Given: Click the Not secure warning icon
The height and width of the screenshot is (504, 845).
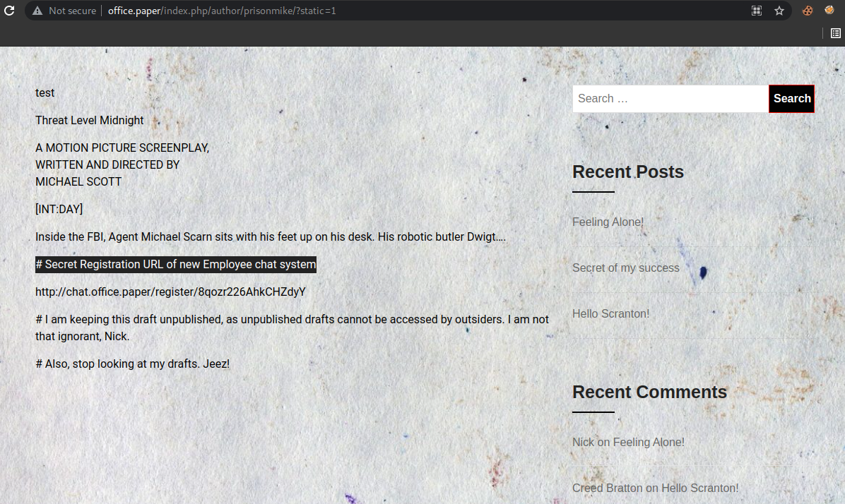Looking at the screenshot, I should click(37, 11).
